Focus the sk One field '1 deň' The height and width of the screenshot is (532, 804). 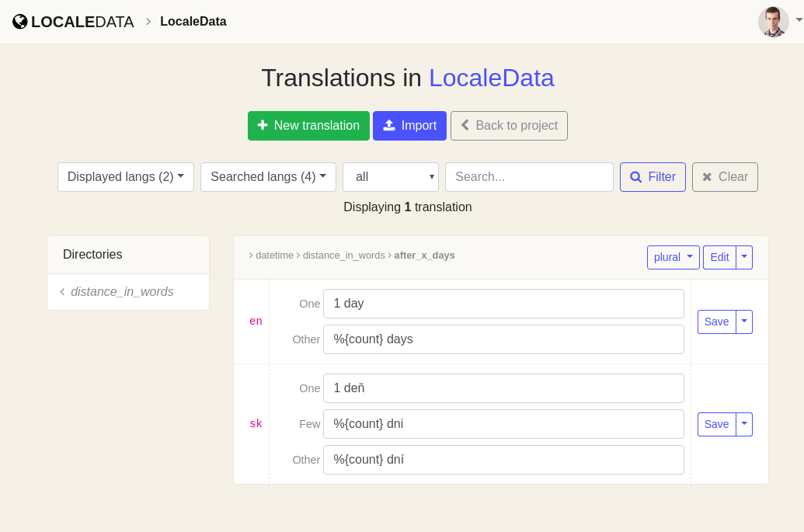click(503, 388)
